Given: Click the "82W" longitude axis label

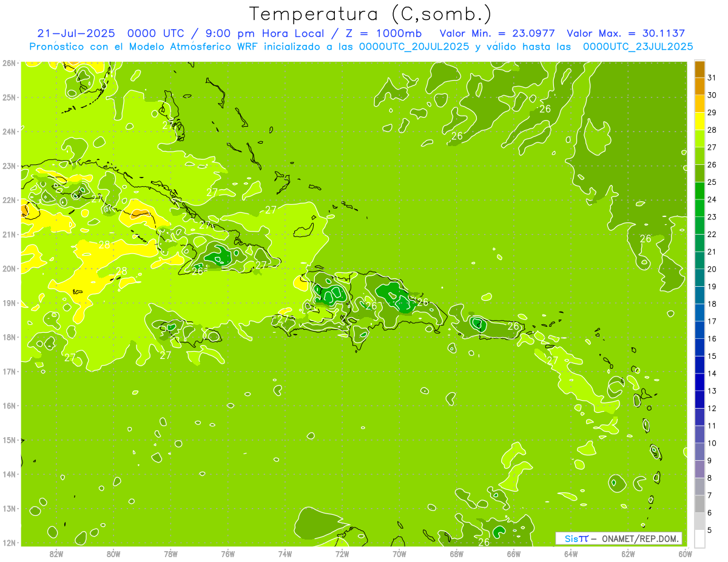Looking at the screenshot, I should [56, 553].
